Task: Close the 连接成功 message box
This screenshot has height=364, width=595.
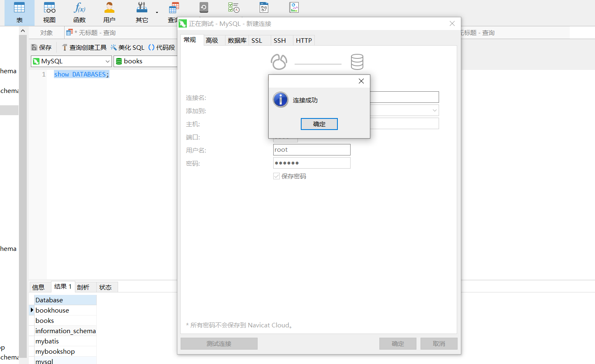Action: (361, 81)
